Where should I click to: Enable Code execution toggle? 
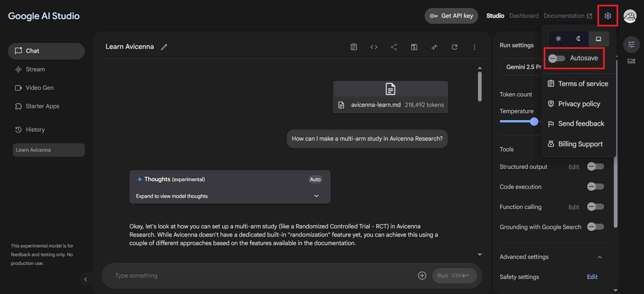pos(595,187)
